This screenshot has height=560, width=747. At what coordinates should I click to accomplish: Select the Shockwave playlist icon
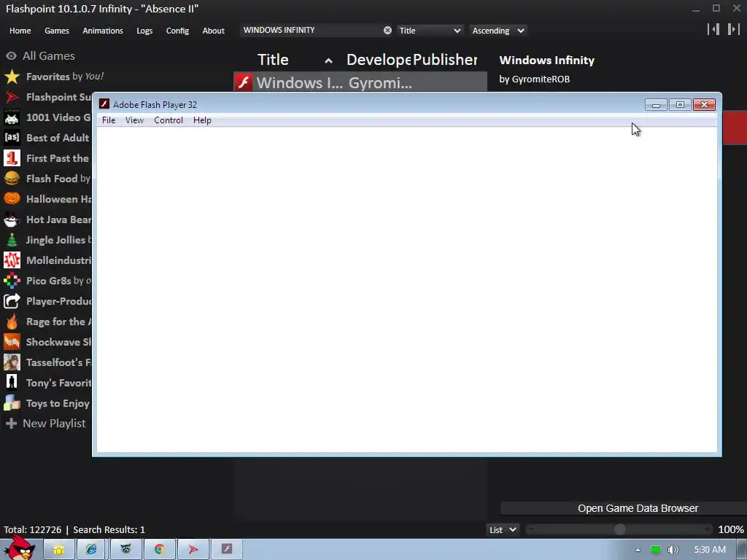point(12,342)
